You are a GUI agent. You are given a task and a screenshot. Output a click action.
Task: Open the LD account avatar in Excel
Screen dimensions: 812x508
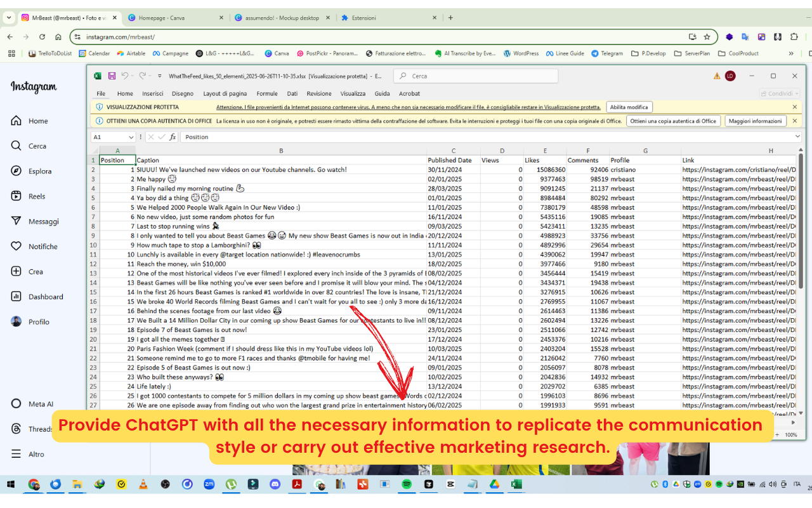coord(730,76)
